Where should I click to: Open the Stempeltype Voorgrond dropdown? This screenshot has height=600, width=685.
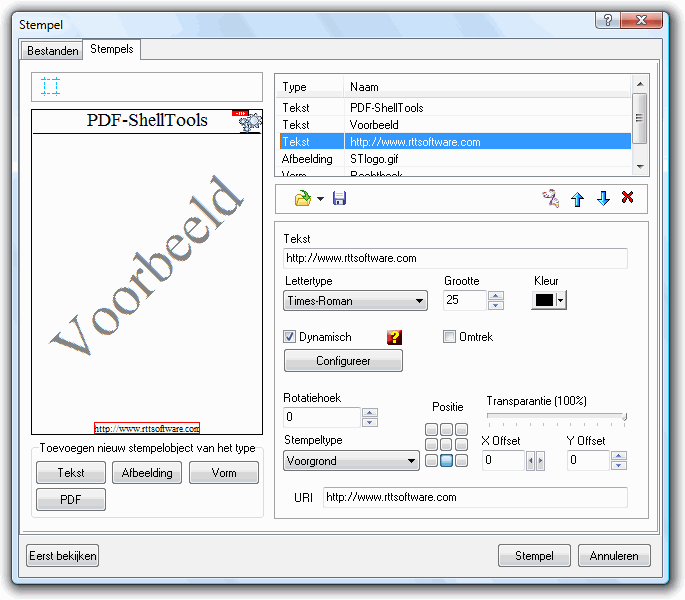[351, 461]
